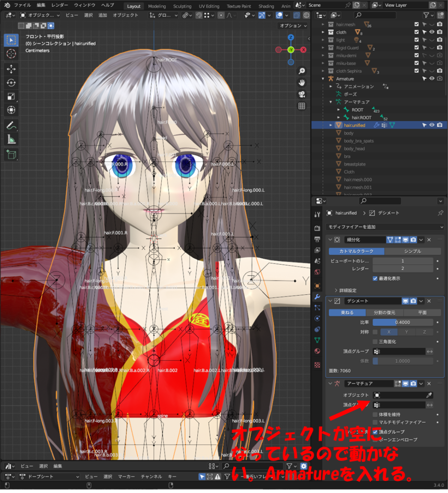The image size is (448, 493).
Task: Adjust the ビューポートのレベル value field
Action: tap(403, 261)
